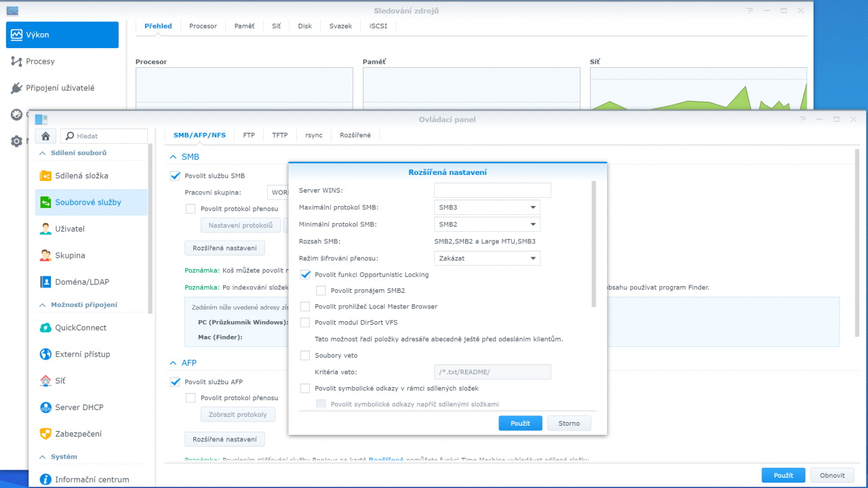This screenshot has width=868, height=488.
Task: Click the Kritéria veto field
Action: tap(492, 371)
